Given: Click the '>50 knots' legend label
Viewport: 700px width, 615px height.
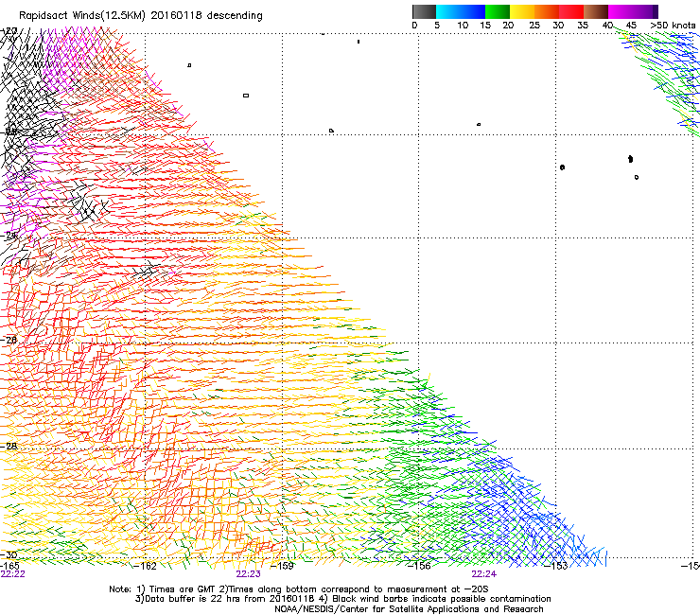Looking at the screenshot, I should coord(673,26).
